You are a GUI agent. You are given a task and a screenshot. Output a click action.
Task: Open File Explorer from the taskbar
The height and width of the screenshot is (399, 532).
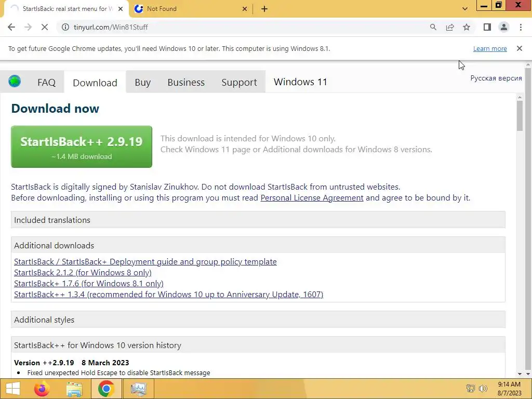74,389
